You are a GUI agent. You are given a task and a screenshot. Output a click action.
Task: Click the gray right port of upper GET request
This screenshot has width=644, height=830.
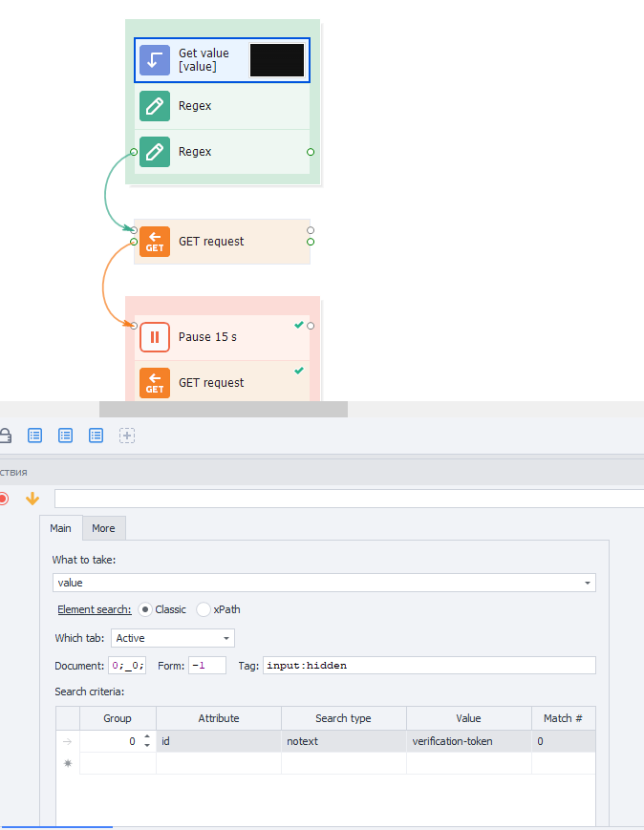(311, 230)
